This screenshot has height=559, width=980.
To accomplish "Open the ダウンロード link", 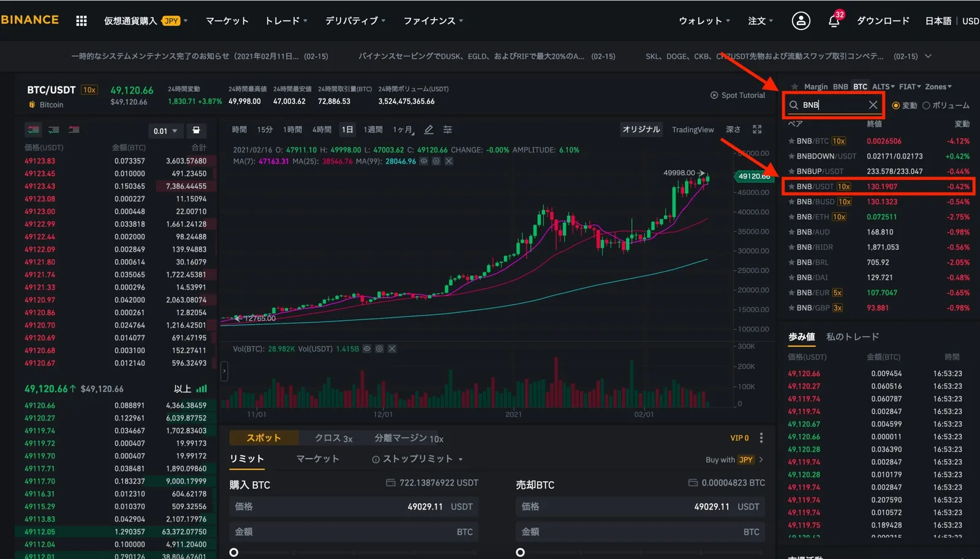I will pos(883,21).
